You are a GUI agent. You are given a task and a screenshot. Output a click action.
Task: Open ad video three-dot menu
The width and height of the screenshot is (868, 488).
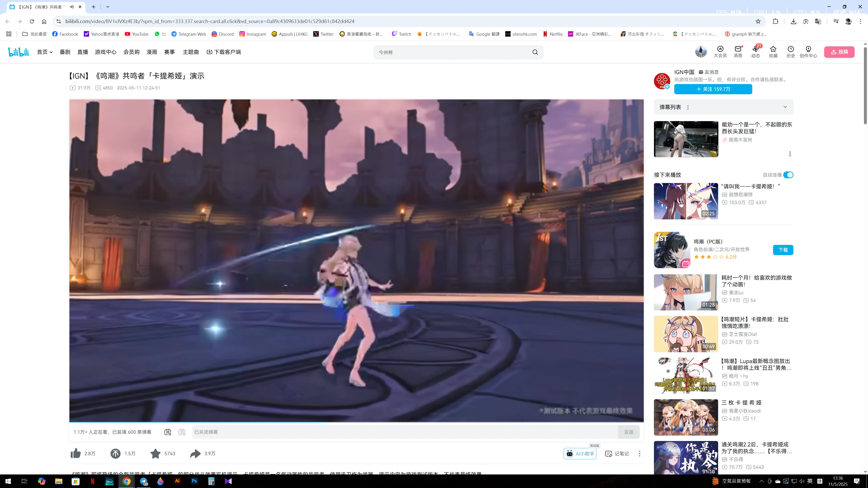click(x=790, y=154)
